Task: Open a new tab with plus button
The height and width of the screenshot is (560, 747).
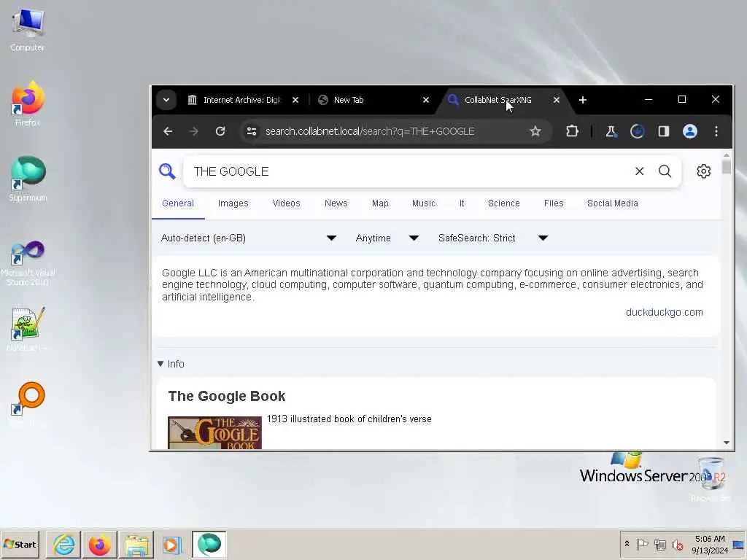Action: 583,100
